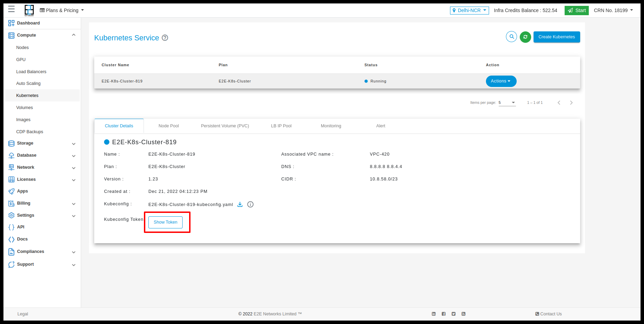
Task: Open the Twitter footer icon
Action: (x=453, y=314)
